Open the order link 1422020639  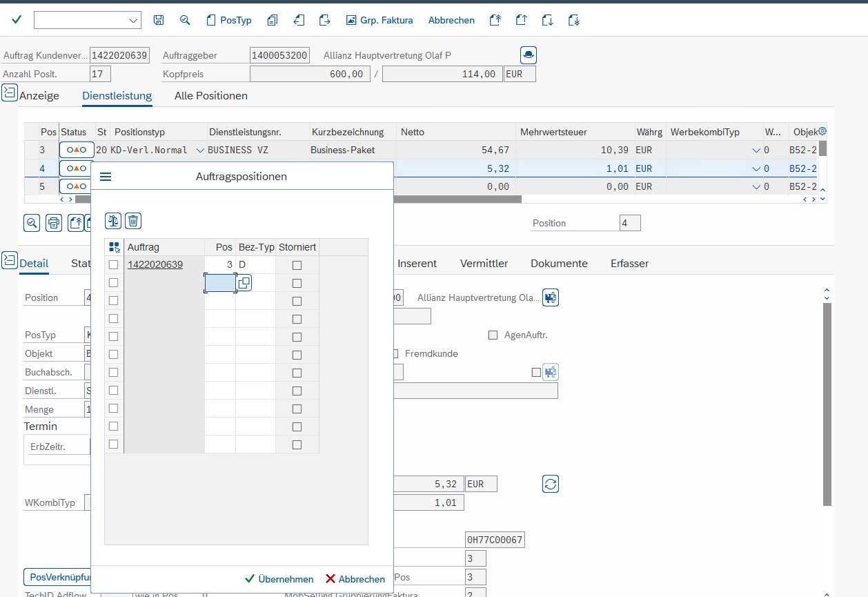(x=155, y=264)
